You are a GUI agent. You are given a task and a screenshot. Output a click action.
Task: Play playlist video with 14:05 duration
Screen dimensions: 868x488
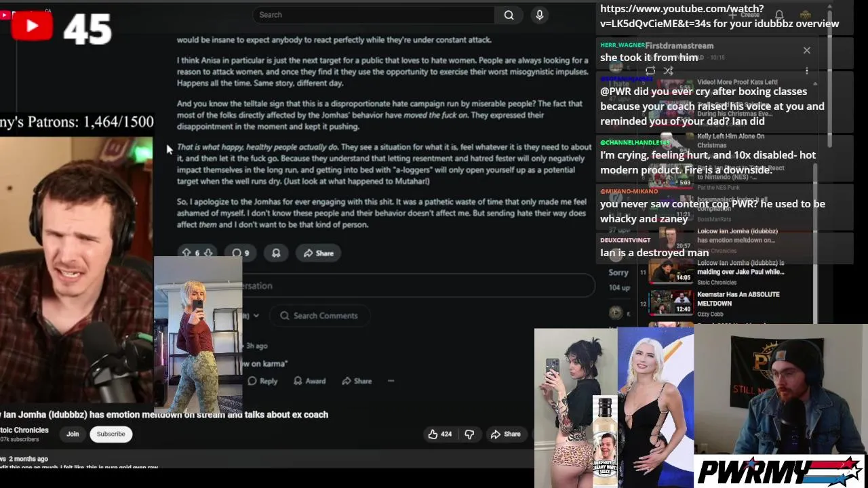[x=671, y=270]
